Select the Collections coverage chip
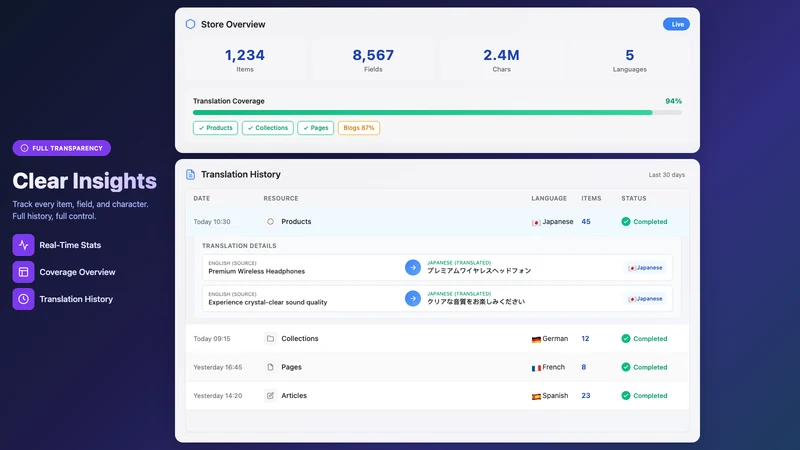The width and height of the screenshot is (800, 450). click(268, 128)
